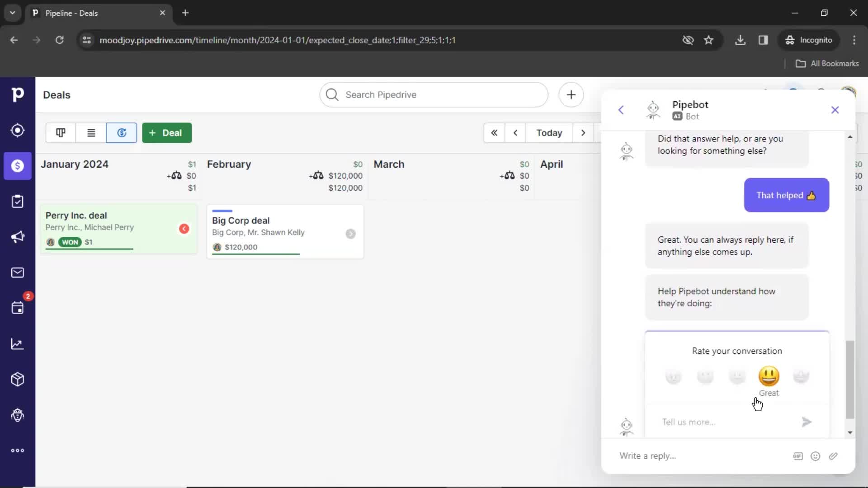Open Activities calendar icon with badge
868x488 pixels.
[x=17, y=308]
